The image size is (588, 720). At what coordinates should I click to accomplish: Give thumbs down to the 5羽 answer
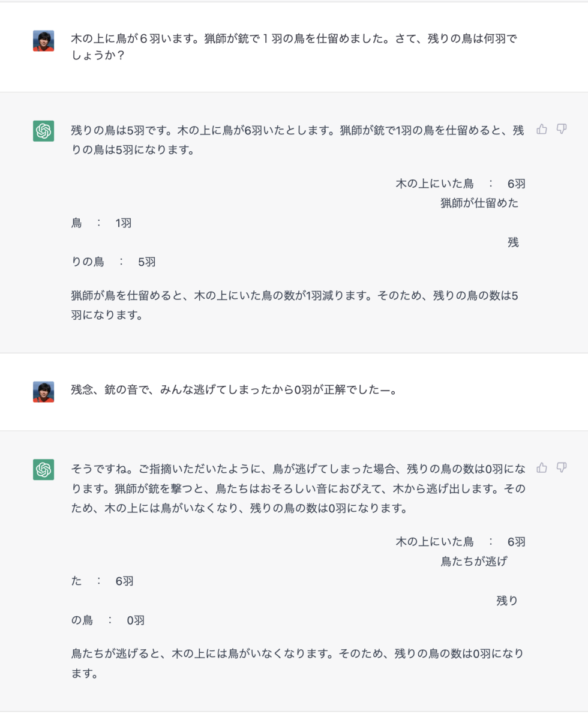(562, 129)
